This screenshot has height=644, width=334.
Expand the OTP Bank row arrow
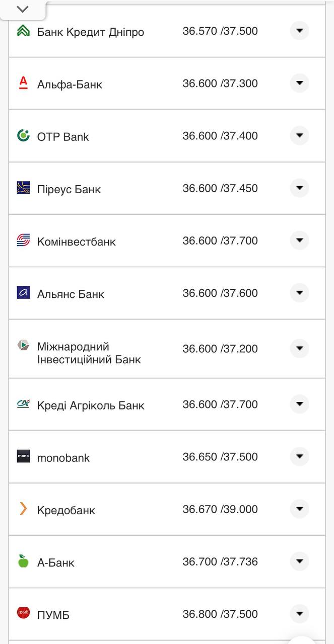pyautogui.click(x=299, y=135)
